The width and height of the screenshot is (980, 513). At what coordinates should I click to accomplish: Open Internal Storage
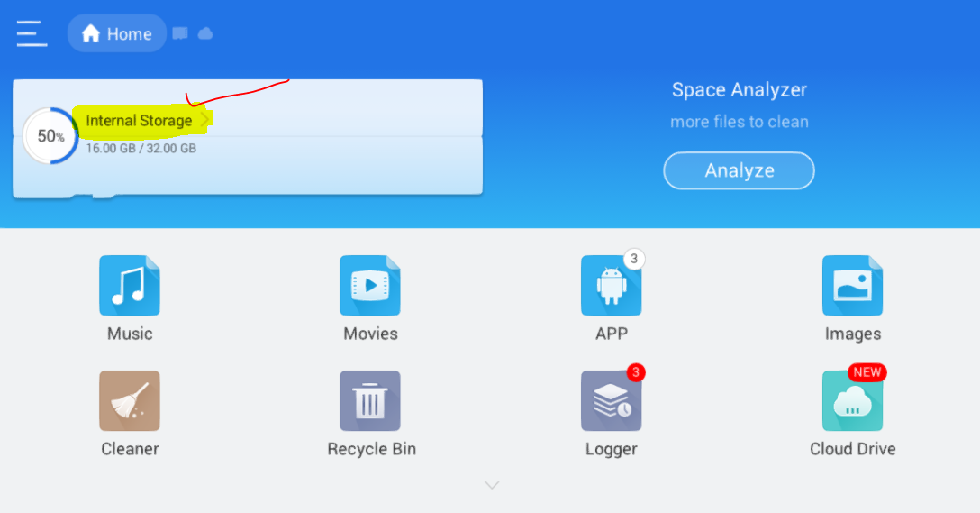(139, 120)
